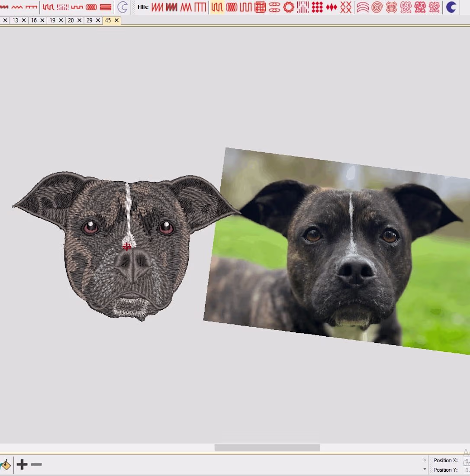
Task: Click the outlined crescent icon
Action: (123, 7)
